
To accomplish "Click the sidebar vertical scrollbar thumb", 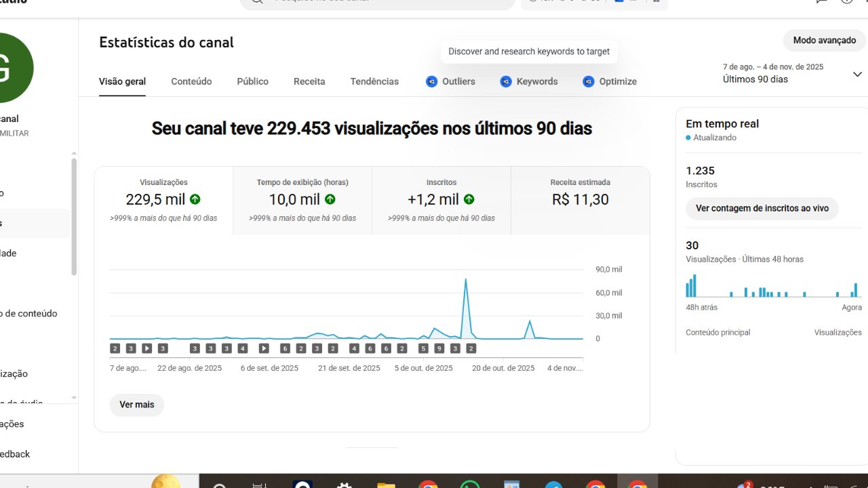I will [73, 217].
